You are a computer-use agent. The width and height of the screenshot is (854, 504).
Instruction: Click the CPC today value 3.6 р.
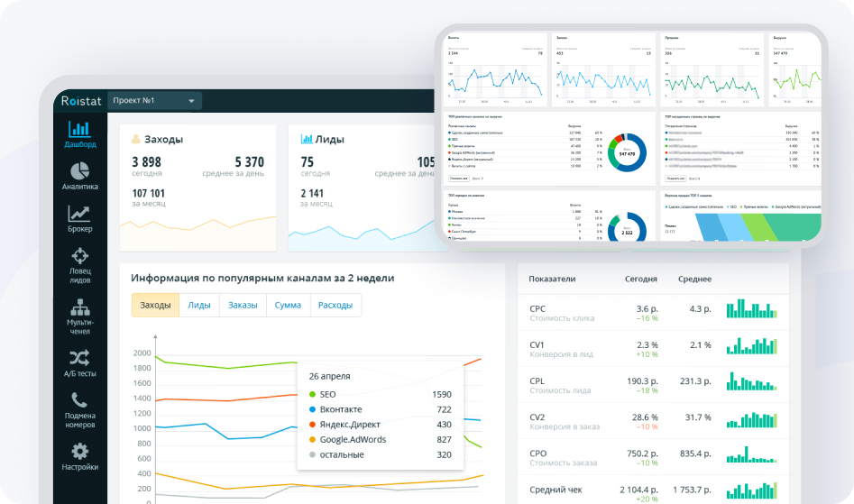647,308
